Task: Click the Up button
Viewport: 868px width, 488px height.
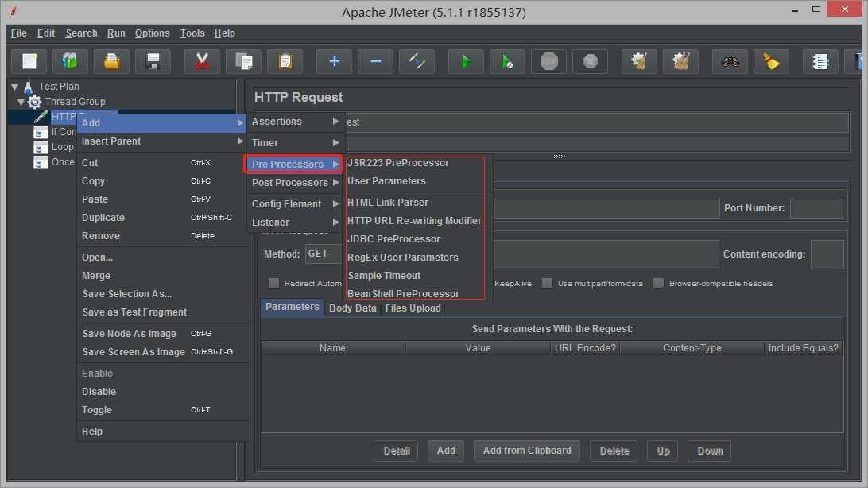Action: point(663,451)
